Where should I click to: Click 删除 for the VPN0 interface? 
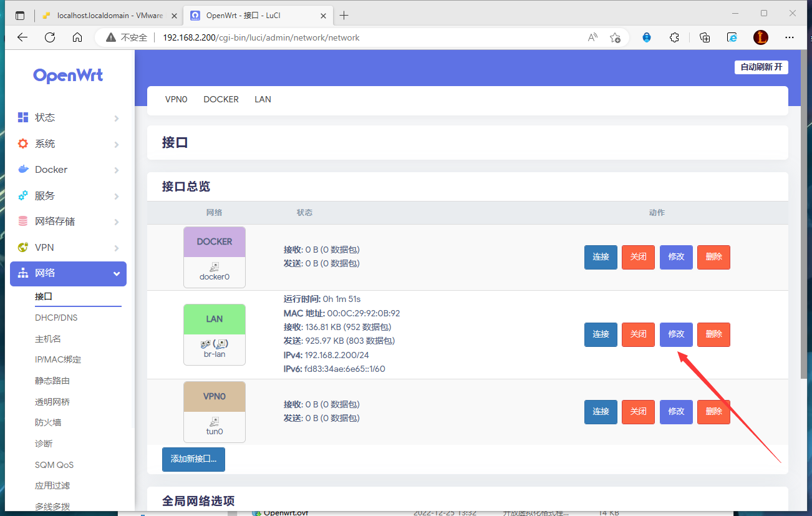pyautogui.click(x=713, y=412)
